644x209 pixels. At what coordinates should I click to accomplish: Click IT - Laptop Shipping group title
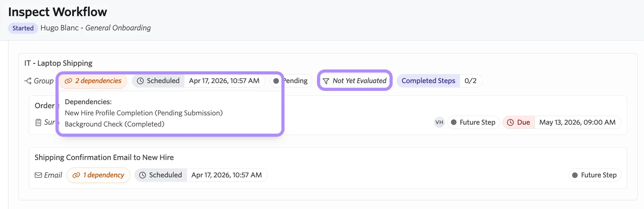(58, 63)
